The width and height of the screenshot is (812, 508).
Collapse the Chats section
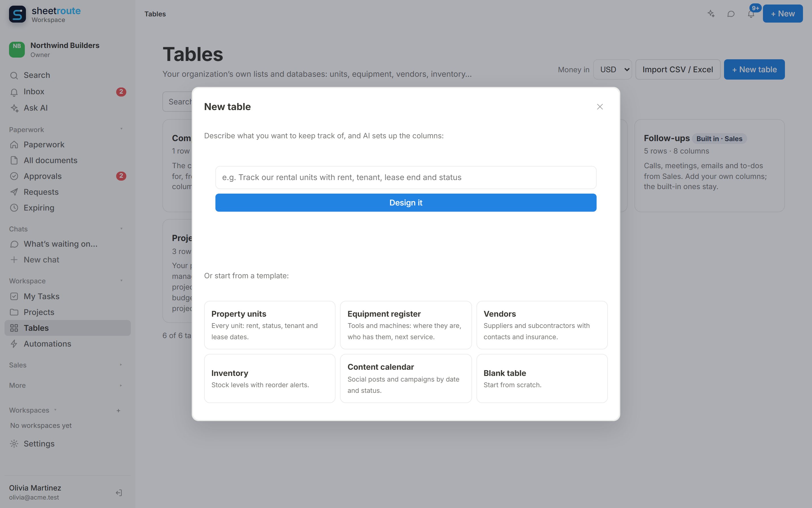[121, 229]
